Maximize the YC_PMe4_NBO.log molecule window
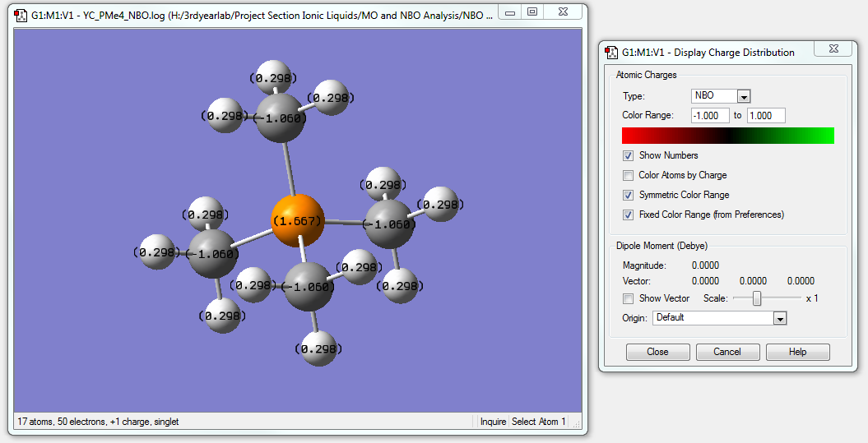 (x=532, y=12)
